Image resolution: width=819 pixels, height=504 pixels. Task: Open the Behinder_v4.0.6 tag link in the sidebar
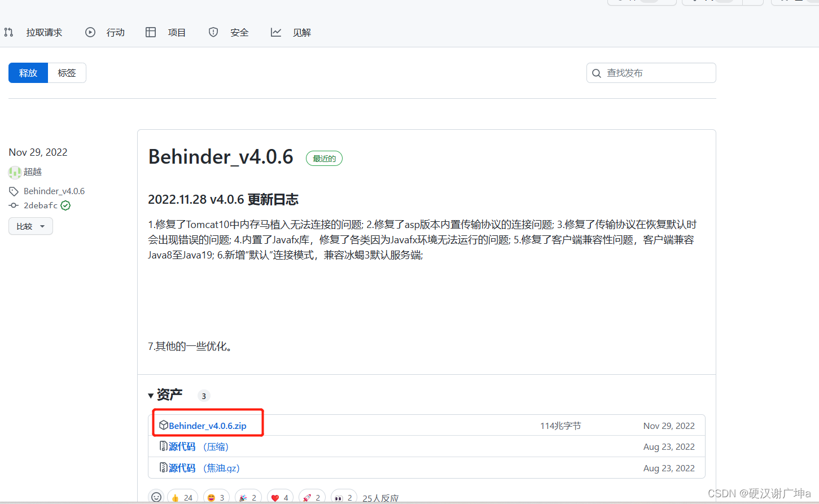[x=54, y=191]
